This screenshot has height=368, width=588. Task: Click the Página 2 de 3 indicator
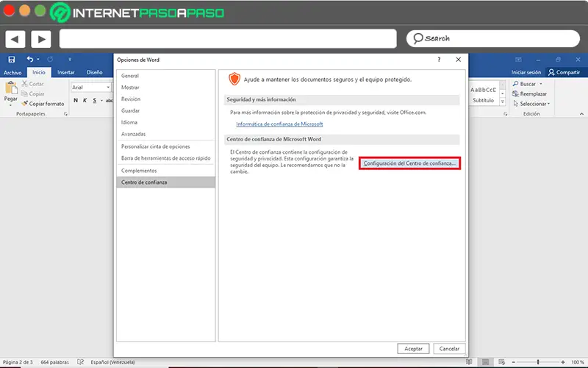click(x=18, y=362)
